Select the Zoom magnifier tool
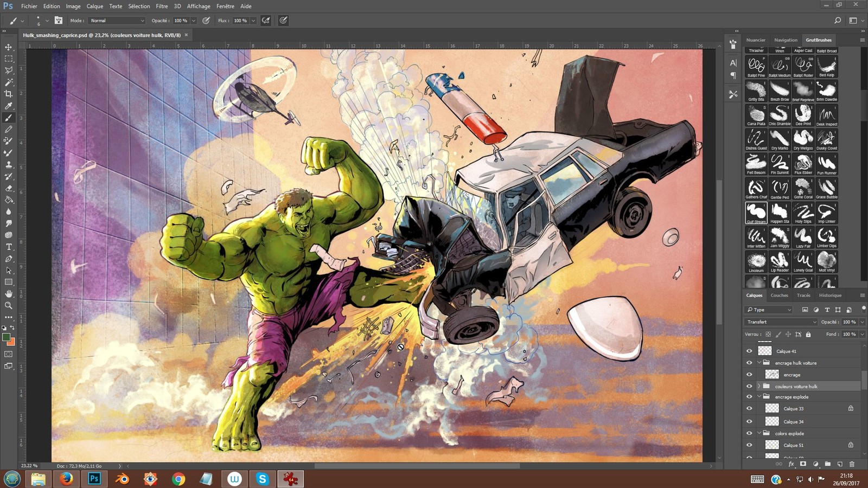Screen dimensions: 868x488 point(9,305)
